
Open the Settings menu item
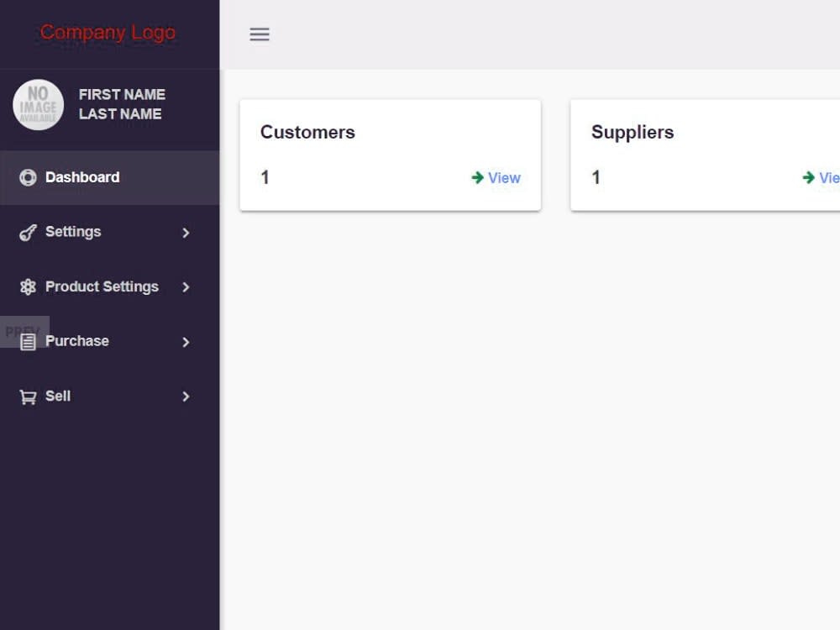click(x=73, y=232)
